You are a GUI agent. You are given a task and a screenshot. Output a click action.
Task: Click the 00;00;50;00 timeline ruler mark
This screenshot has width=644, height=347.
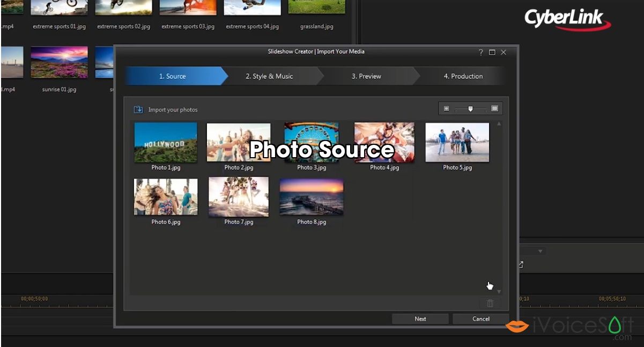point(34,299)
